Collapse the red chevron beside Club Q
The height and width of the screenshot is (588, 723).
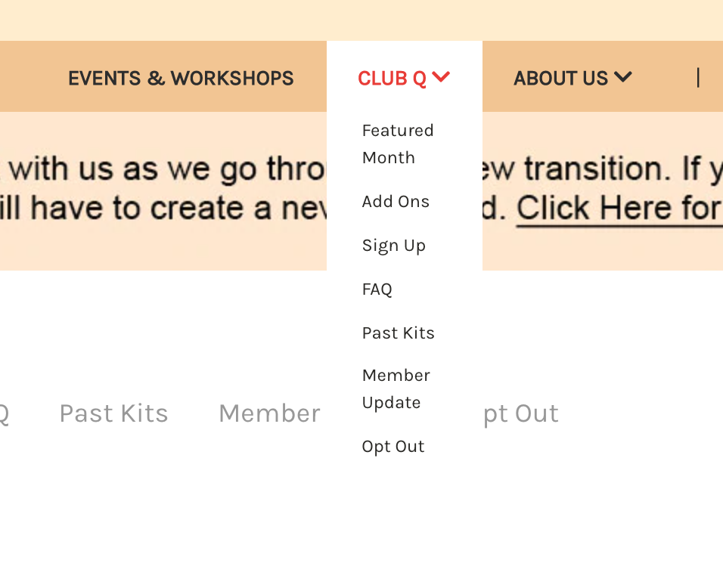click(442, 77)
